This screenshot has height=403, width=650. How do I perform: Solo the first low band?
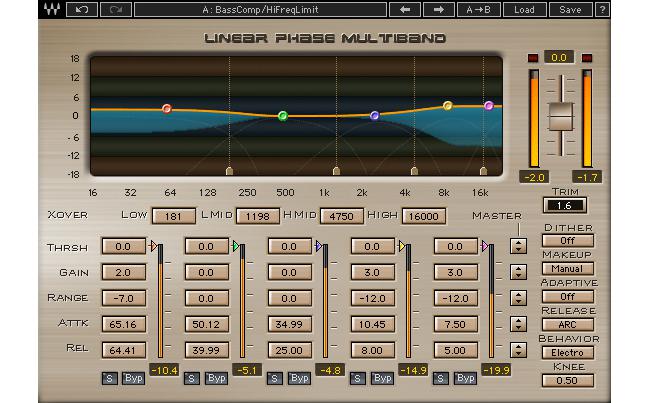(108, 379)
